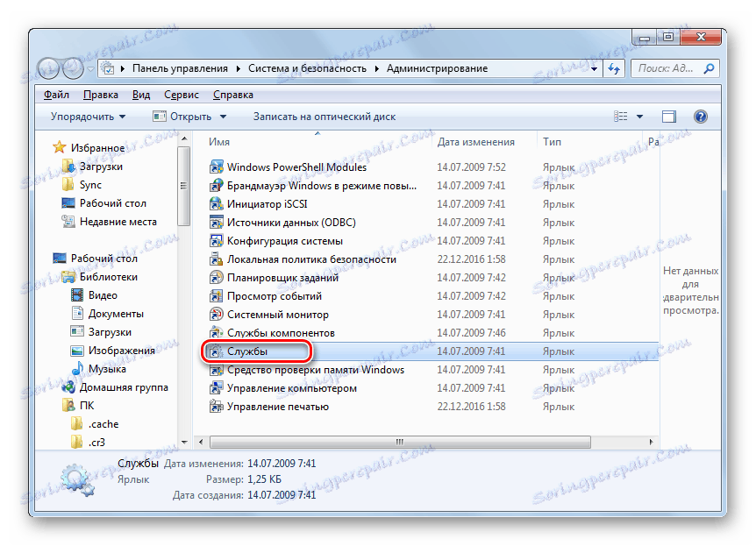This screenshot has width=756, height=546.
Task: Expand breadcrumb arrow before Панель управления
Action: coord(123,68)
